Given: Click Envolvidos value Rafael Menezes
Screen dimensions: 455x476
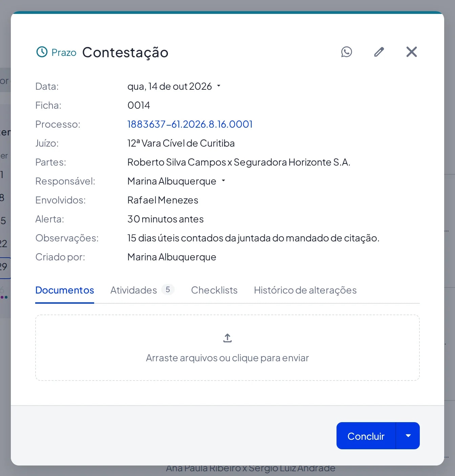Looking at the screenshot, I should coord(163,200).
